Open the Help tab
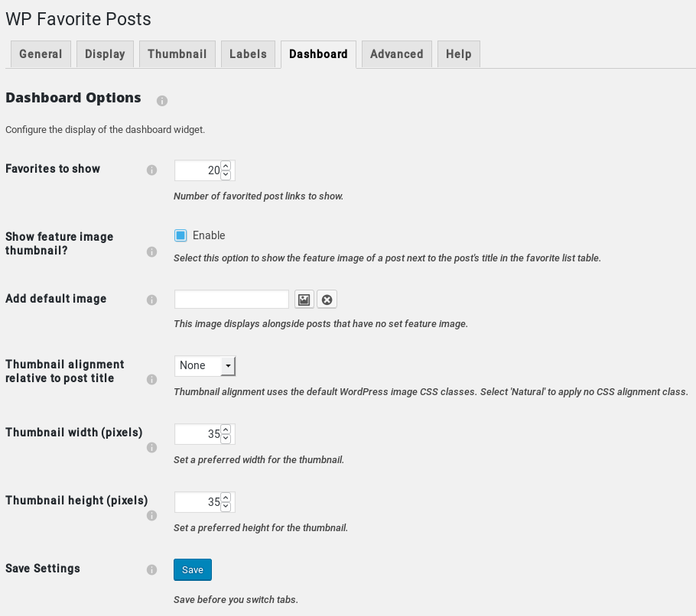Screen dimensions: 696x616 [459, 54]
